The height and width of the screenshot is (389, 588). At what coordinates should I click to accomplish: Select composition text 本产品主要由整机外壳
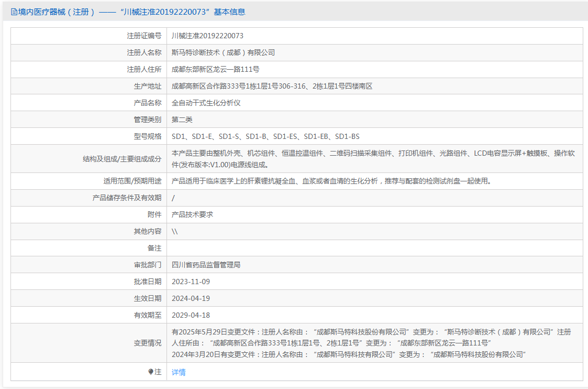click(x=373, y=159)
